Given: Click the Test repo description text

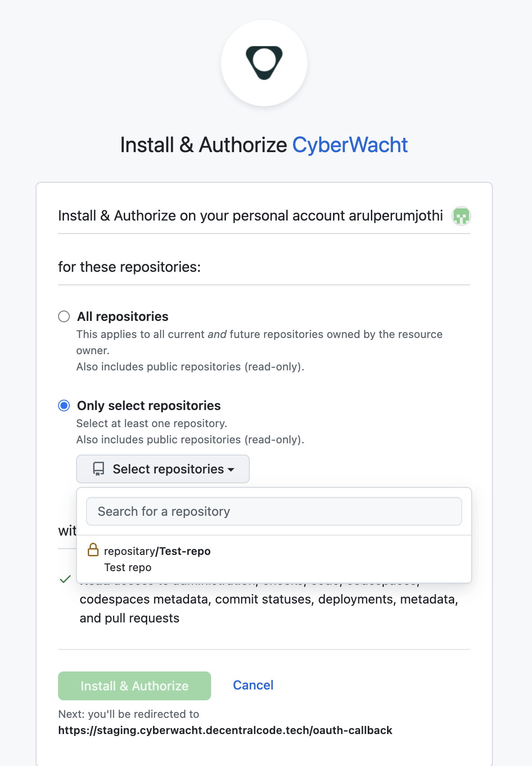Looking at the screenshot, I should click(128, 567).
